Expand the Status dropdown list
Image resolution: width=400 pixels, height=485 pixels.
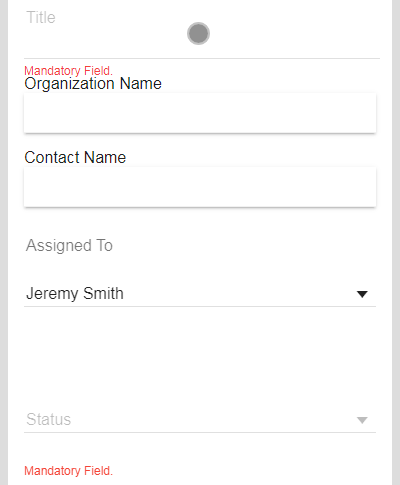point(200,420)
